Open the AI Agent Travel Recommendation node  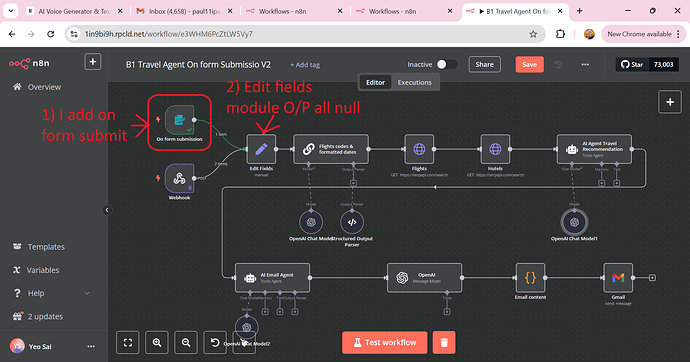pyautogui.click(x=594, y=149)
